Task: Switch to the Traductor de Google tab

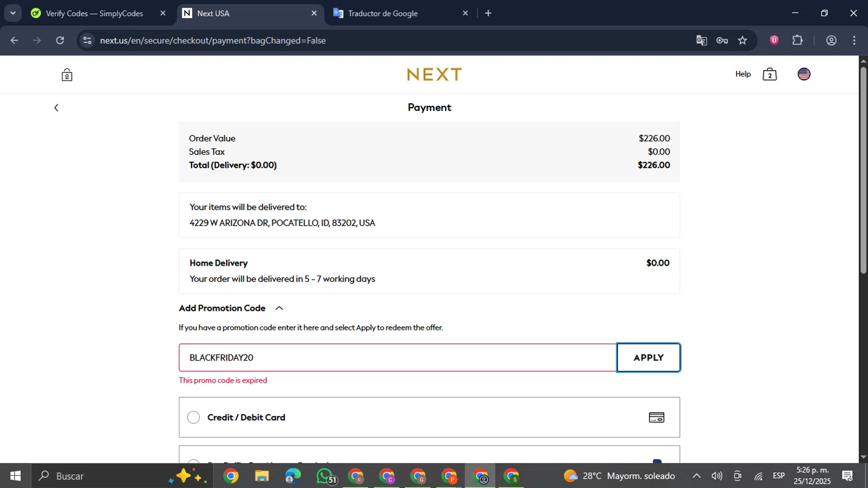Action: coord(401,13)
